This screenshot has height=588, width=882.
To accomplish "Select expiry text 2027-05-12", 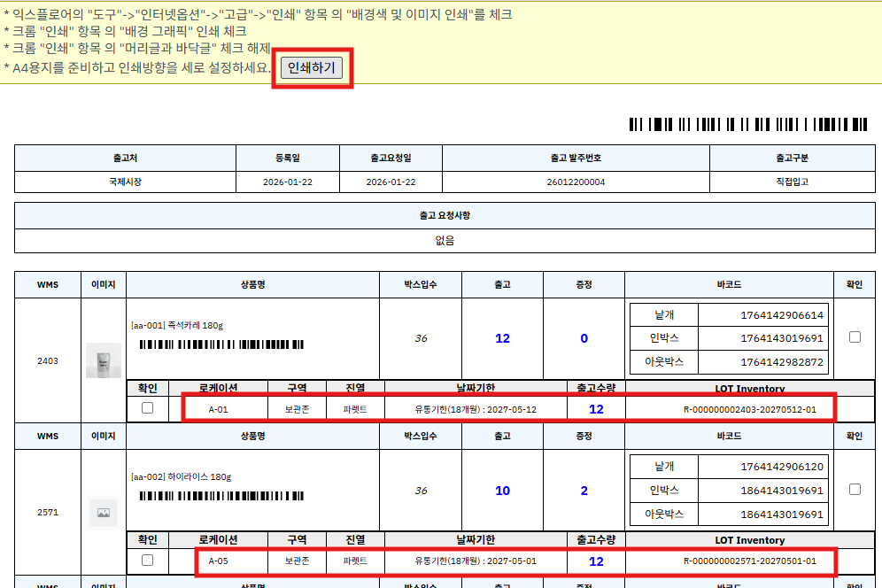I will pos(512,410).
